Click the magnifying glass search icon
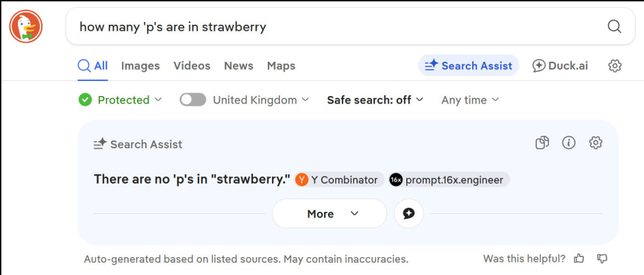The image size is (644, 275). click(614, 27)
